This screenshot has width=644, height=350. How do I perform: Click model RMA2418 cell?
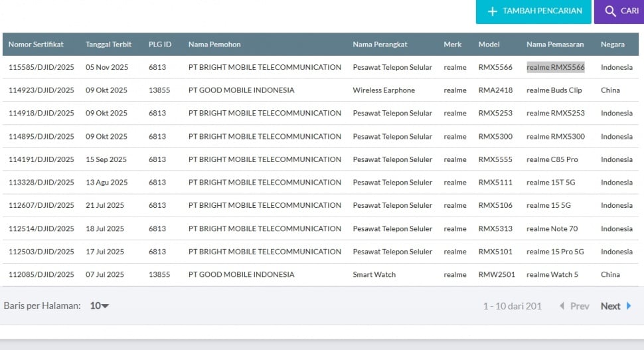495,90
